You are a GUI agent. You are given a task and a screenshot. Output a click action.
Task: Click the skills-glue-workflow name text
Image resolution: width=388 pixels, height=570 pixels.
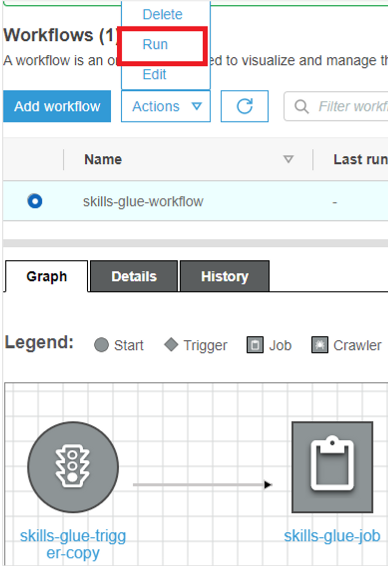143,201
